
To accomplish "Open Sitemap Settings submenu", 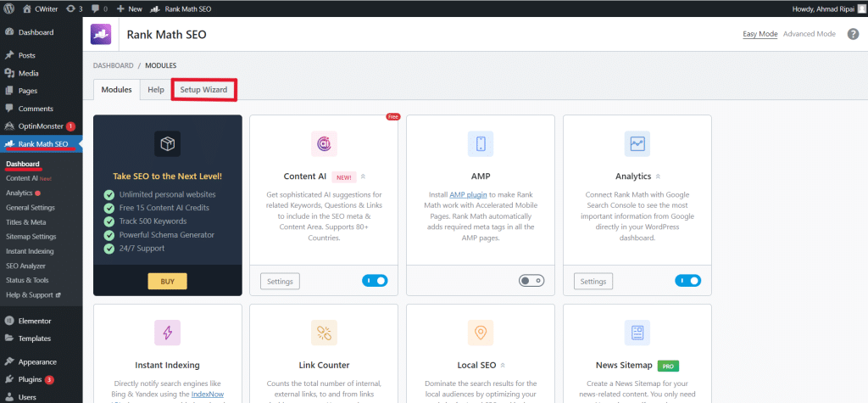I will click(31, 236).
